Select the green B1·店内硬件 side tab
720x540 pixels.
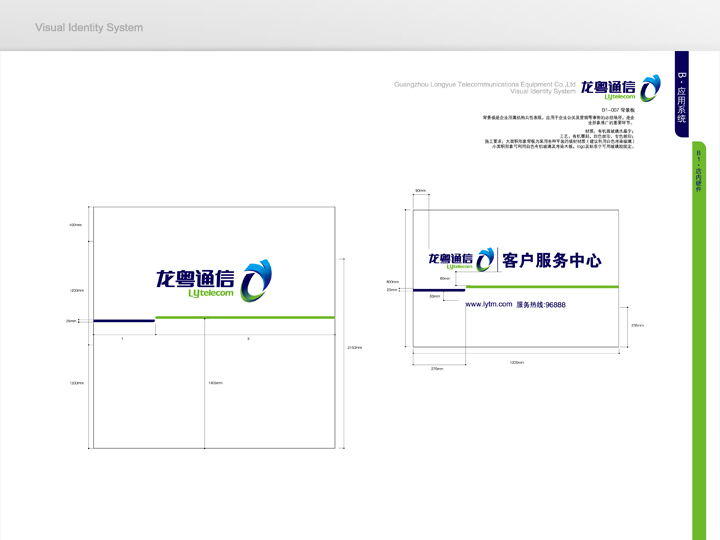pos(698,340)
